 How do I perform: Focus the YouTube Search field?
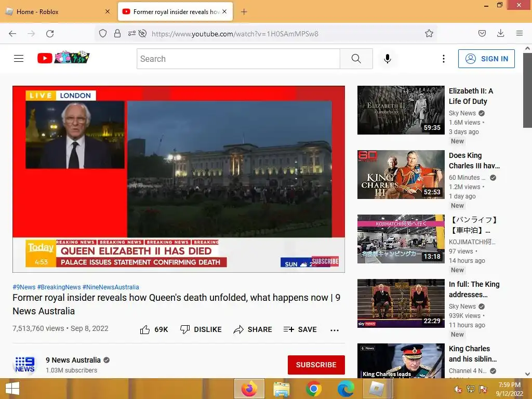coord(238,59)
